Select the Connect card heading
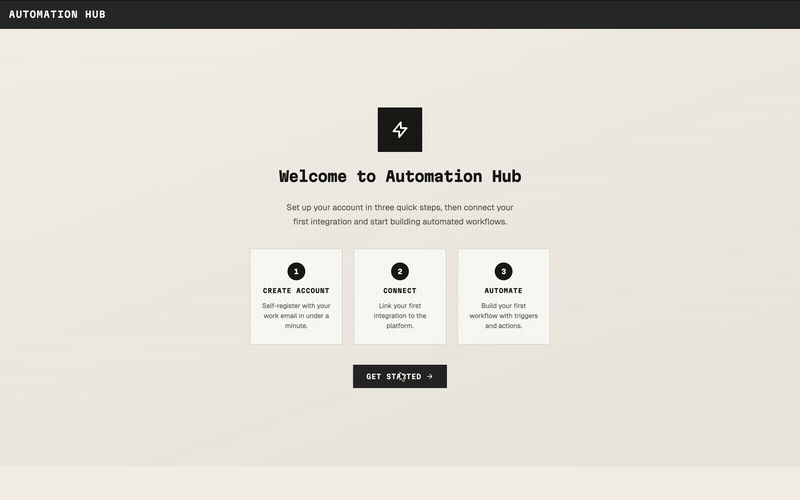 (400, 291)
